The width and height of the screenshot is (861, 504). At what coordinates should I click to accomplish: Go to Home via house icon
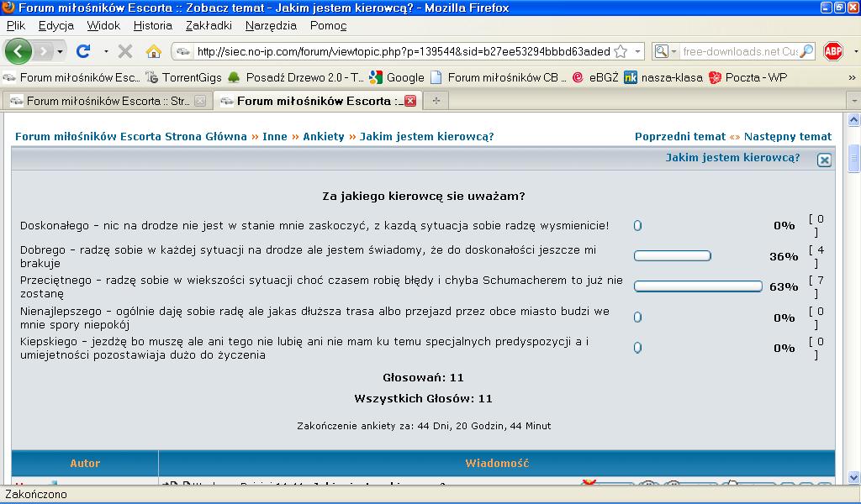[x=153, y=51]
